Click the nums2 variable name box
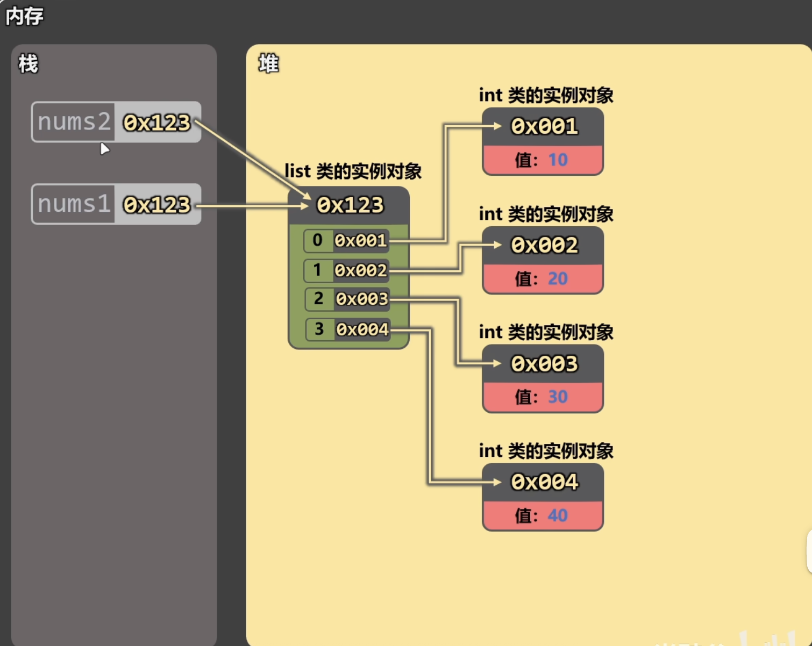Image resolution: width=812 pixels, height=646 pixels. [x=74, y=122]
